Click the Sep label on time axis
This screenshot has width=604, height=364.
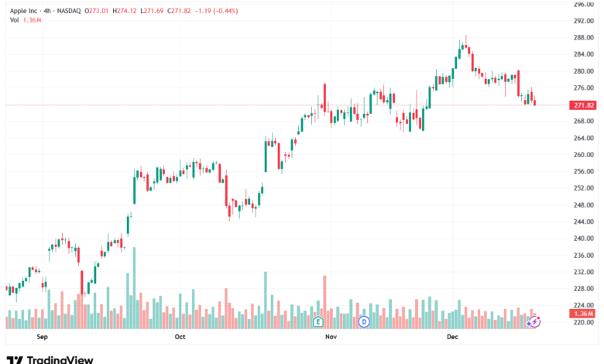[42, 337]
